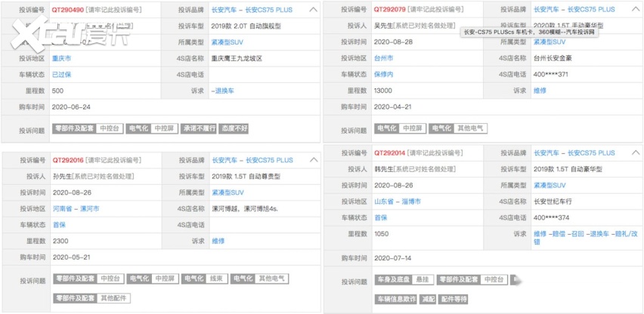Select dealer phone 400****371
Viewport: 644px width, 314px height.
tap(551, 75)
